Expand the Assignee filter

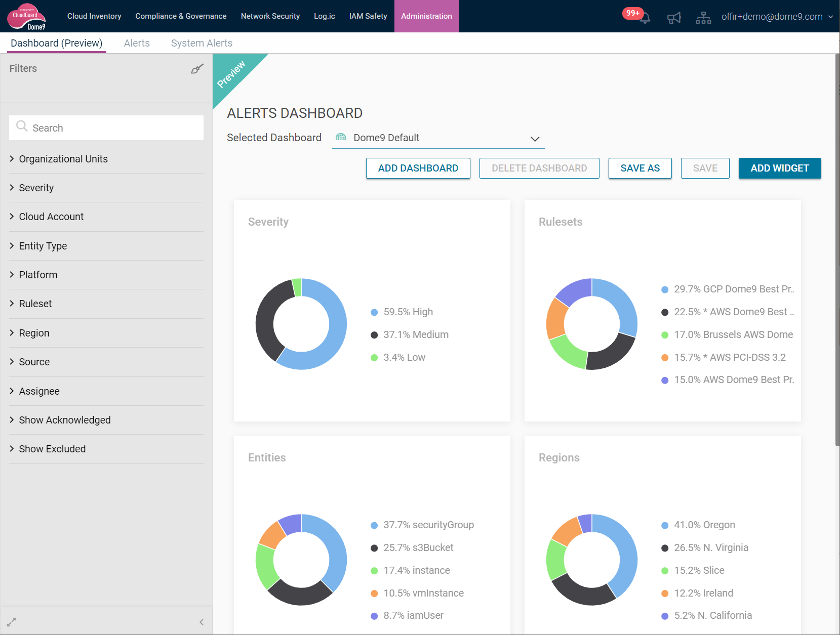coord(106,391)
